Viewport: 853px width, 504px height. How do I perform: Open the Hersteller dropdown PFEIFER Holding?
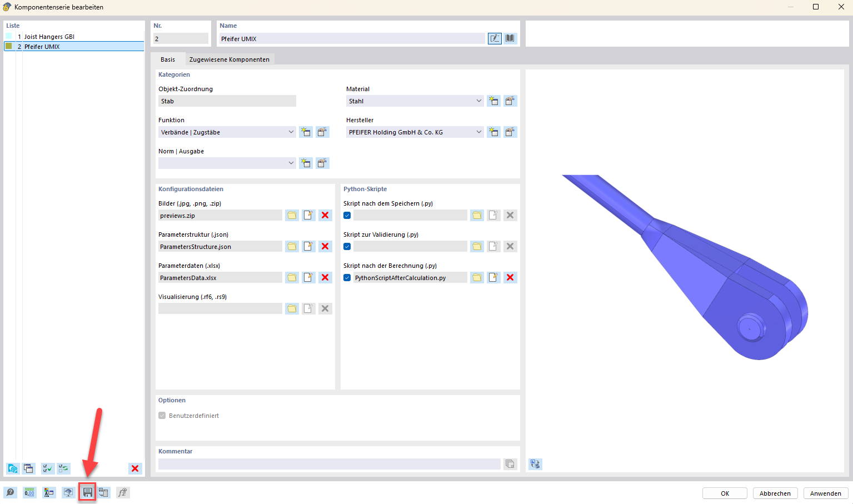(x=415, y=132)
